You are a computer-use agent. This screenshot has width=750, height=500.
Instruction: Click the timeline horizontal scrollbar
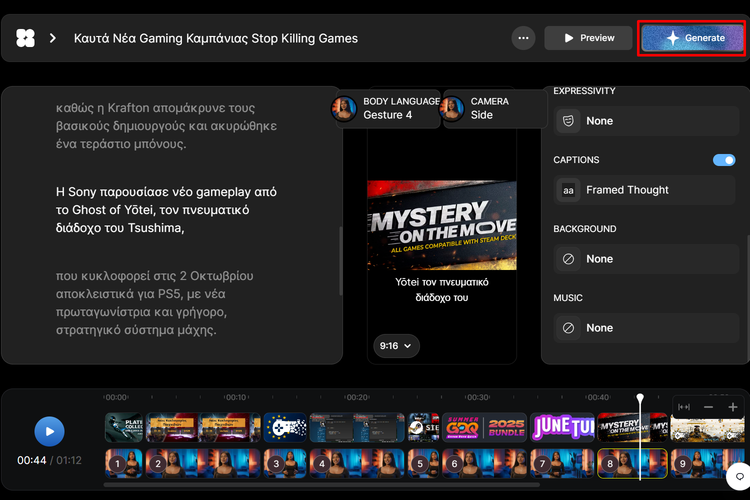point(321,485)
